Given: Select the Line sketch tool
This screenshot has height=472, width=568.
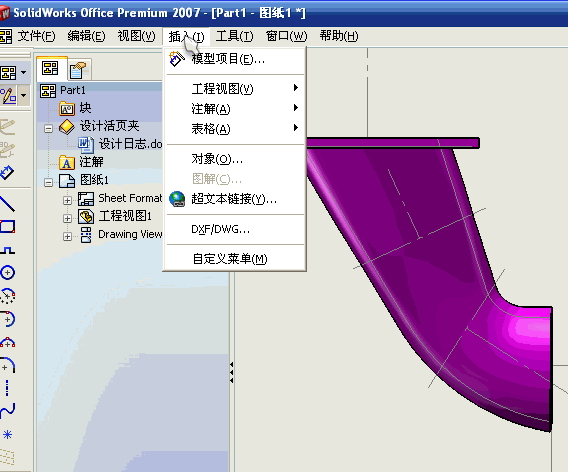Looking at the screenshot, I should point(7,204).
